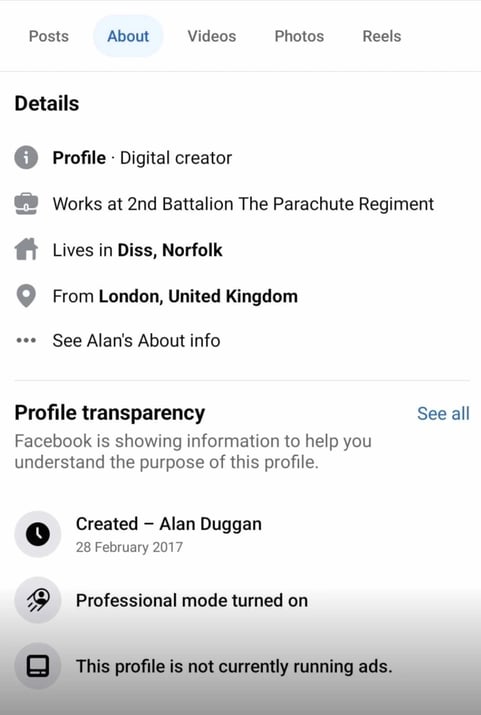Click Professional mode turned on entry
The width and height of the screenshot is (481, 715).
point(192,600)
